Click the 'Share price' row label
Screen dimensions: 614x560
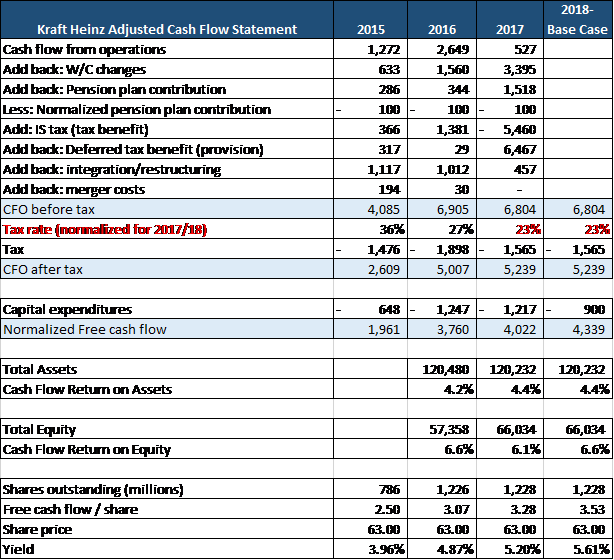click(x=37, y=529)
